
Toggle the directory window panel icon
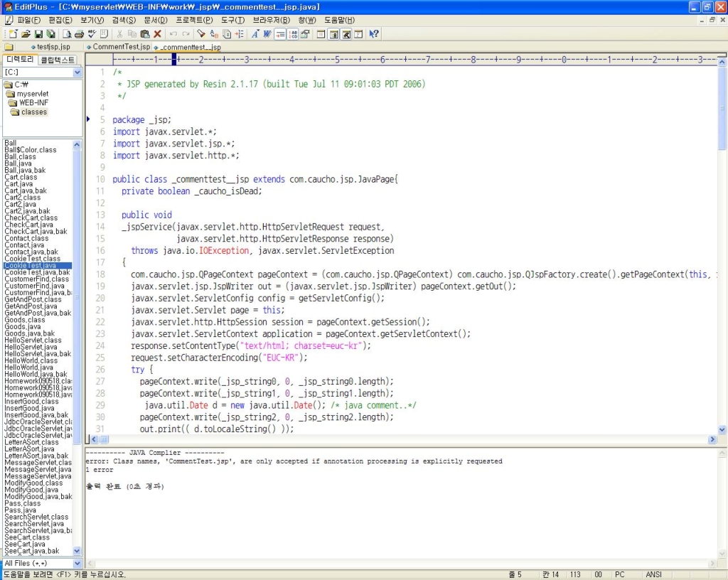pos(333,34)
